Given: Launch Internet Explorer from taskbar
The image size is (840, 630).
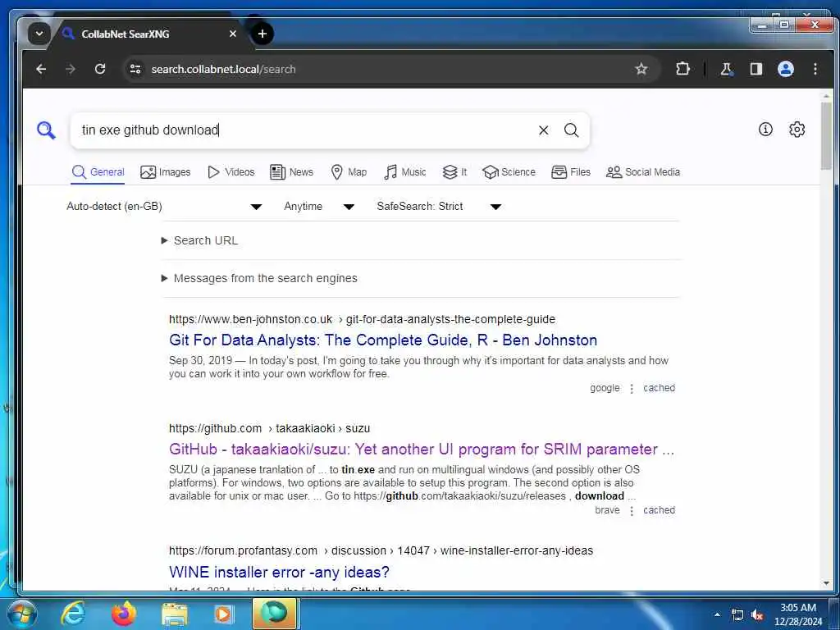Looking at the screenshot, I should click(x=73, y=614).
